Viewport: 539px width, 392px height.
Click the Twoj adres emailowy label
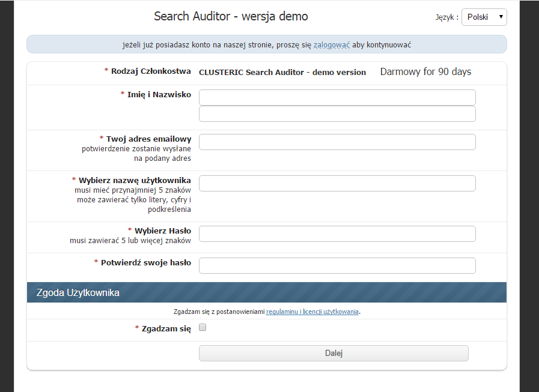click(148, 139)
